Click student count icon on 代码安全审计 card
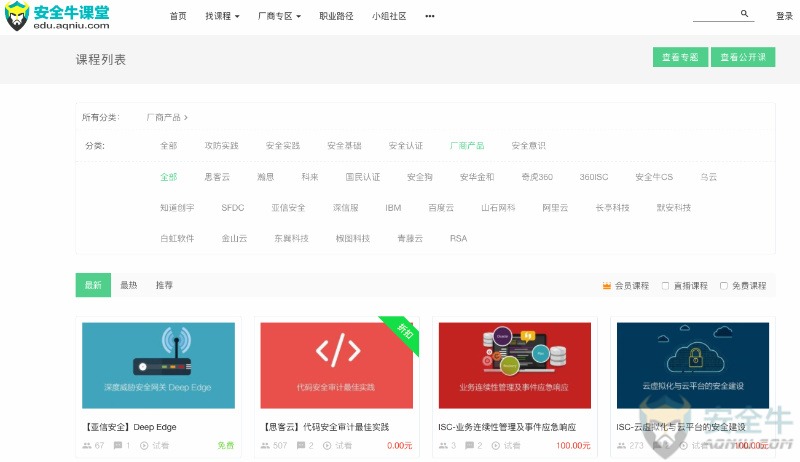The height and width of the screenshot is (462, 800). [265, 445]
